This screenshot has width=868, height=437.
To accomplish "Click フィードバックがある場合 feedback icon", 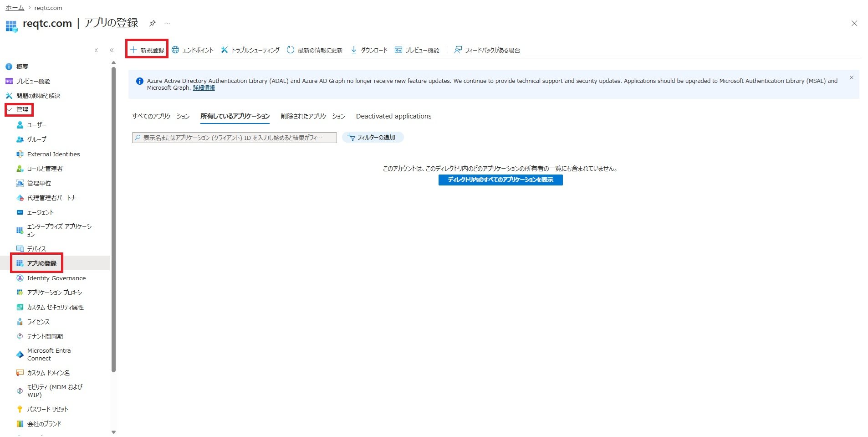I will [458, 50].
